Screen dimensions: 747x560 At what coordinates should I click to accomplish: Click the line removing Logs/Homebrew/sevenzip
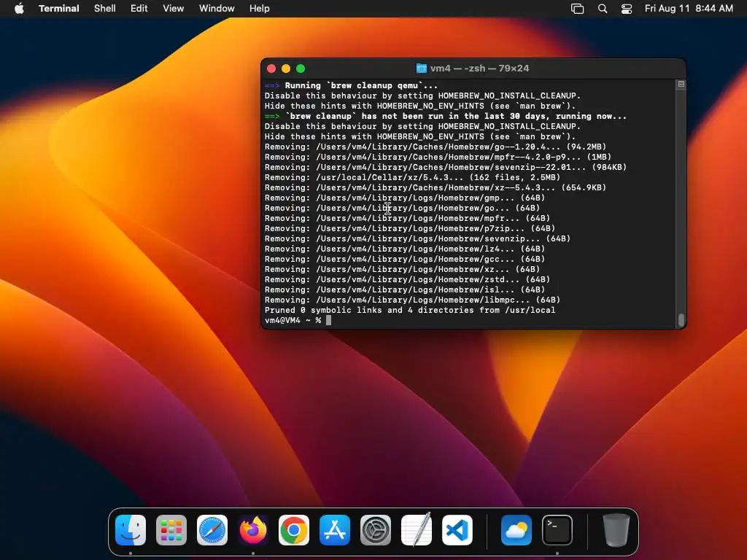coord(418,238)
